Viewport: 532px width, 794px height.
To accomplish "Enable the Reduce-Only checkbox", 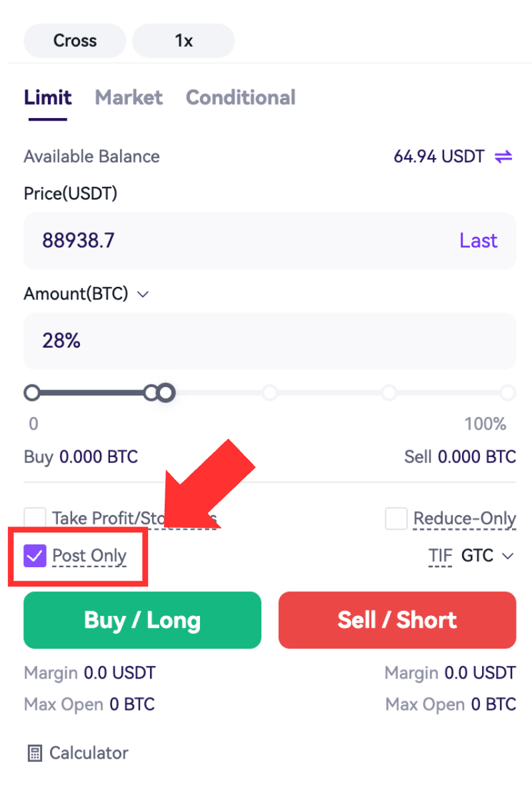I will (x=396, y=518).
